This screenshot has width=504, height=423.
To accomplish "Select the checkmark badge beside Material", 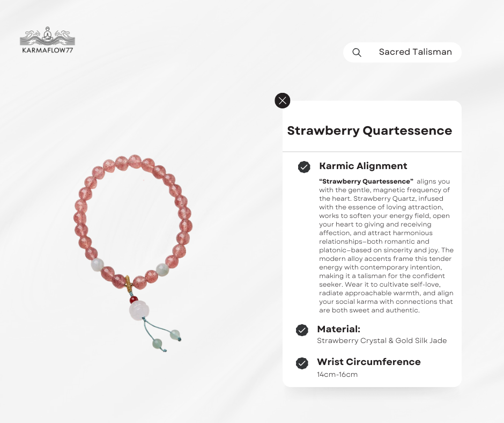I will (x=302, y=330).
